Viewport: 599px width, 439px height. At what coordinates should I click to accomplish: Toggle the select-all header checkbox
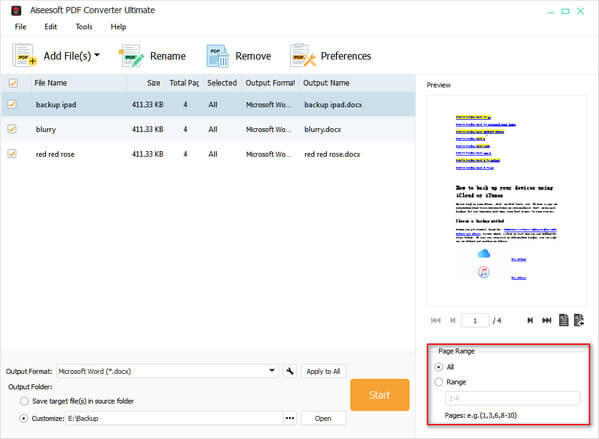[x=13, y=83]
